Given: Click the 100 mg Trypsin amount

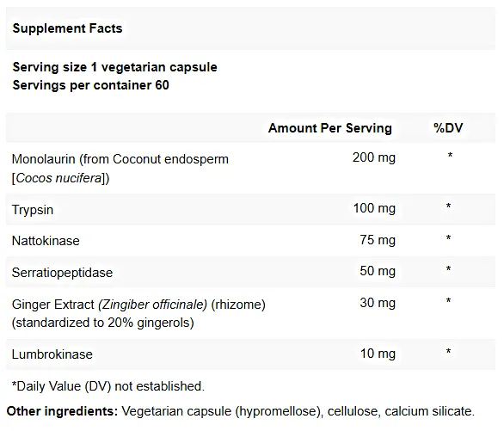Looking at the screenshot, I should point(374,208).
